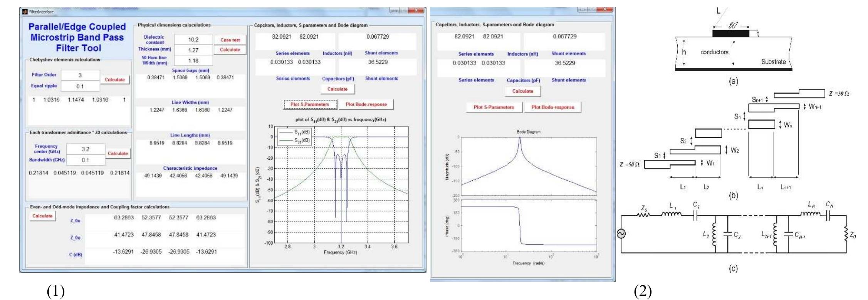This screenshot has width=868, height=300.
Task: Click the Z_0e row label
Action: pos(75,221)
